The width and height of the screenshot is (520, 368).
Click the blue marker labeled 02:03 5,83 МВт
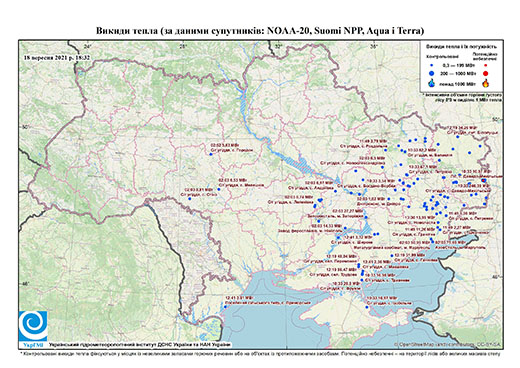coord(211,154)
